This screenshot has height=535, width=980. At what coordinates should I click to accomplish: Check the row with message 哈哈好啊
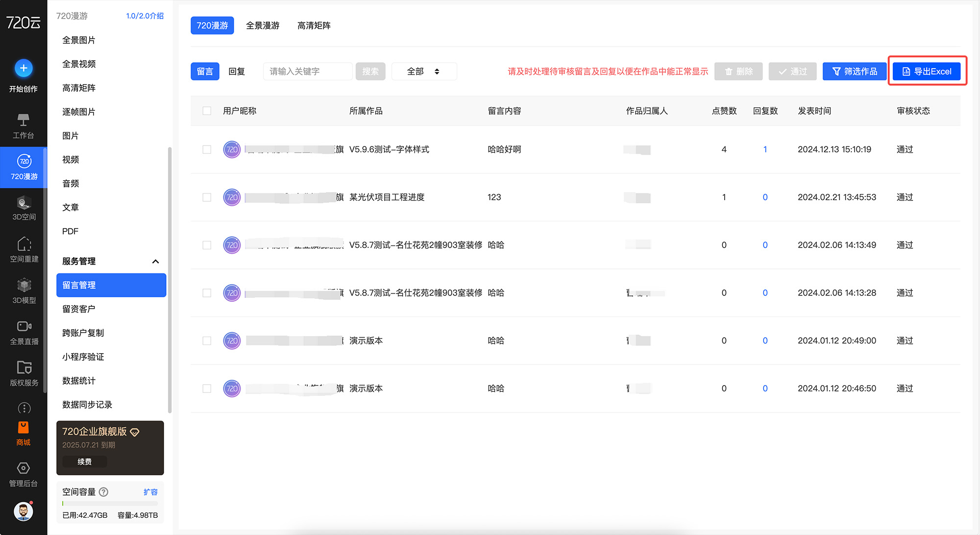click(x=207, y=149)
